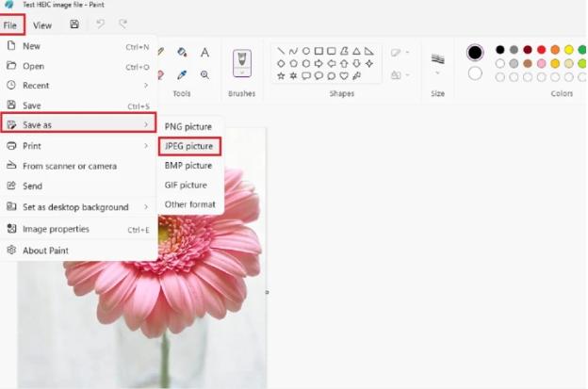The image size is (588, 389).
Task: Save as PNG picture
Action: tap(190, 126)
